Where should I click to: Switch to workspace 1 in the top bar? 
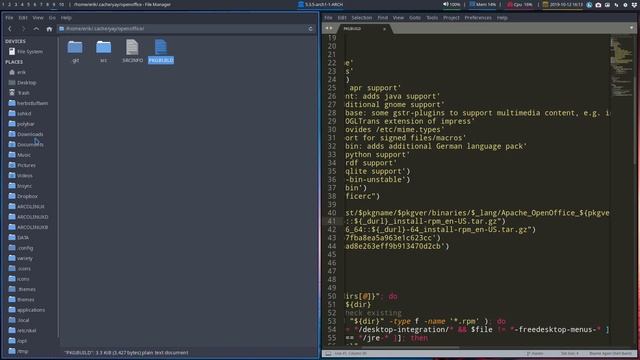(x=3, y=4)
